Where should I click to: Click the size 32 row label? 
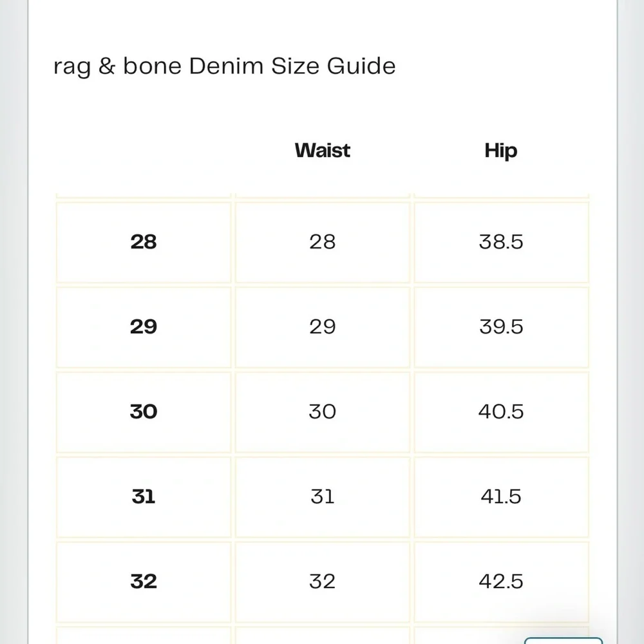tap(144, 582)
